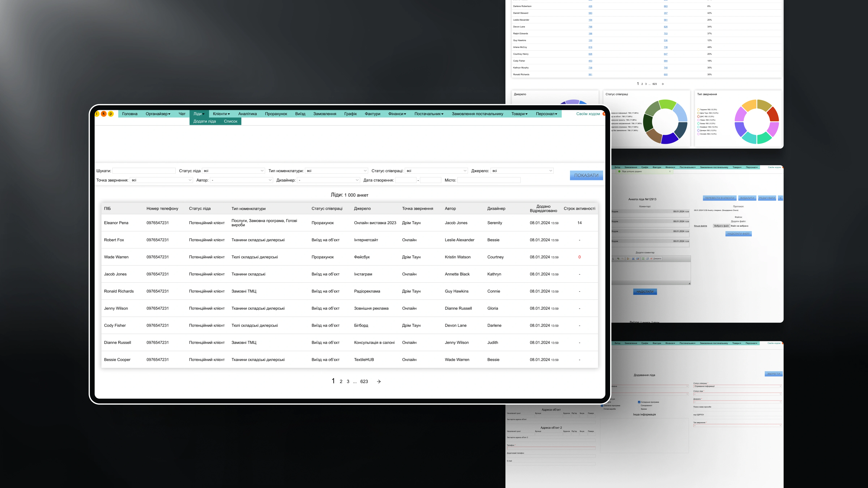Image resolution: width=868 pixels, height=488 pixels.
Task: Click next arrow in top analytics pagination
Action: click(662, 84)
